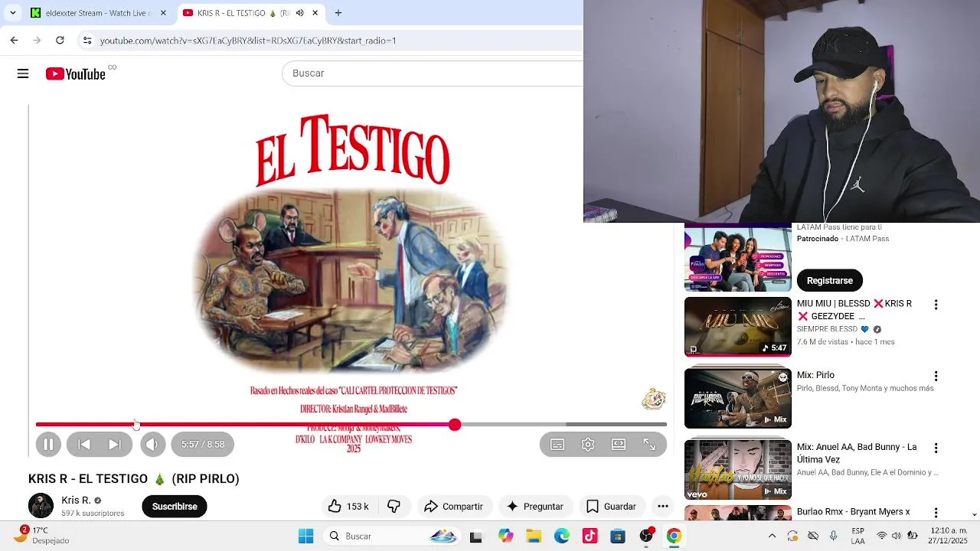This screenshot has width=980, height=551.
Task: Open the weather widget showing 17°C
Action: coord(46,536)
